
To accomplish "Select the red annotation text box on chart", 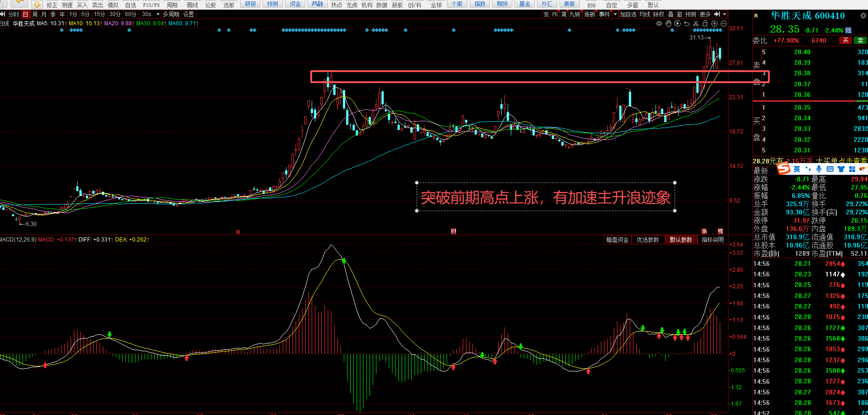I will [x=546, y=197].
